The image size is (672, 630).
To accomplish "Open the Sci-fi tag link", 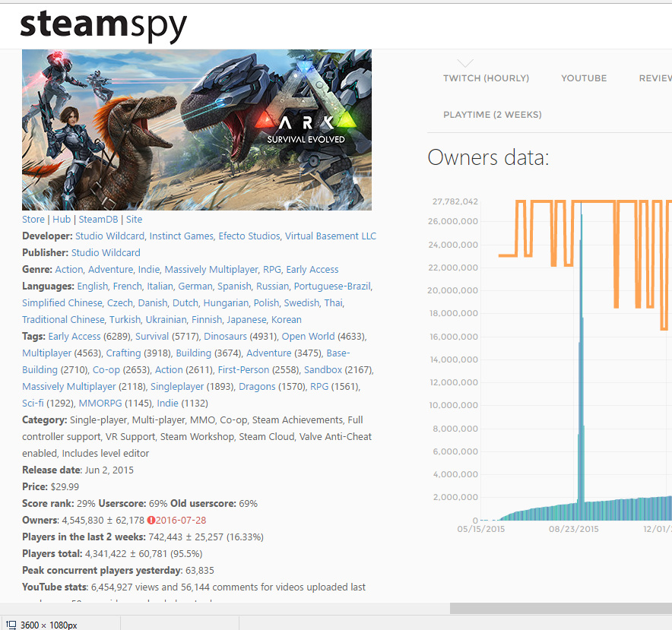I will click(33, 404).
